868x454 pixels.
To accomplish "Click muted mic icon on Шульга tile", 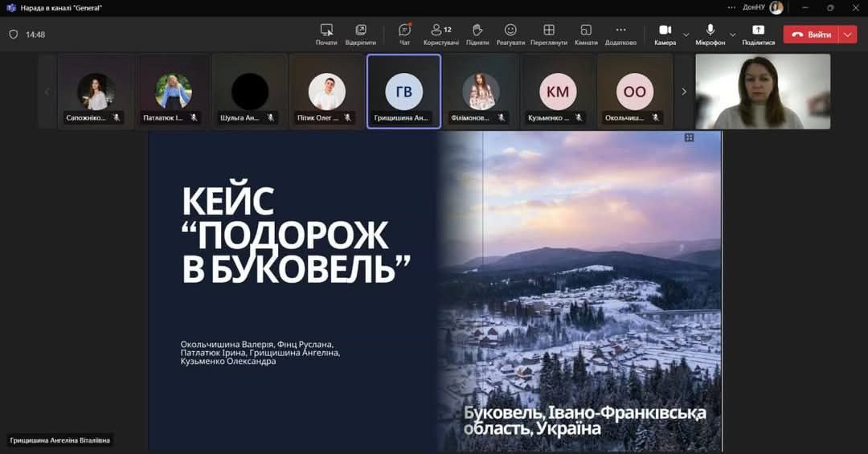I will [270, 117].
